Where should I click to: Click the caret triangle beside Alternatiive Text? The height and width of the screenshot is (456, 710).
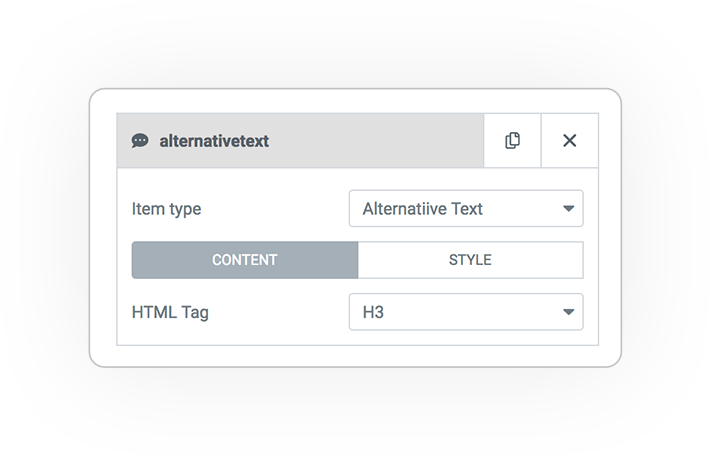(x=568, y=209)
